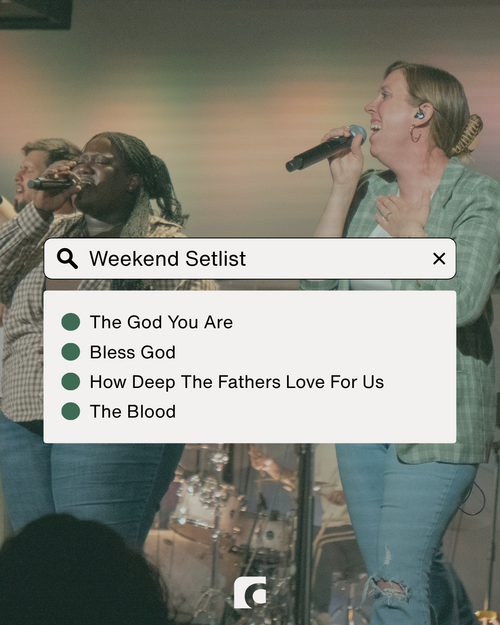
Task: Choose Bless God from the setlist
Action: (133, 352)
